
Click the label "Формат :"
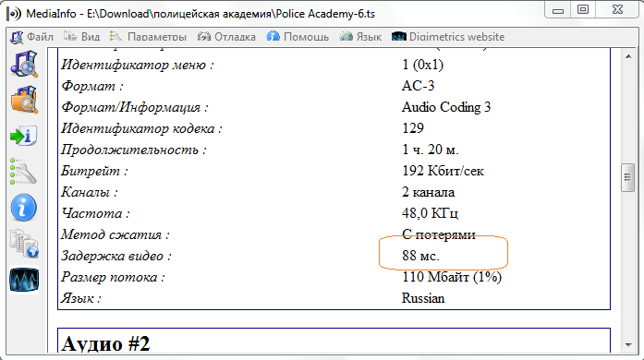pos(92,86)
